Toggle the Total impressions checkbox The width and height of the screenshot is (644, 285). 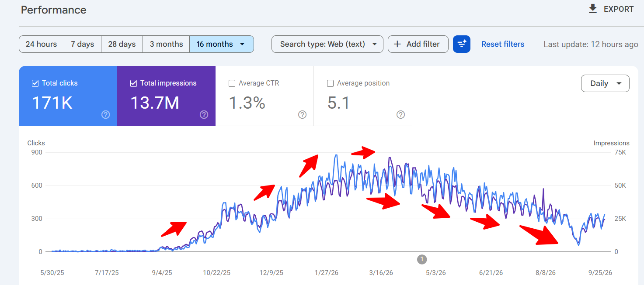[134, 83]
